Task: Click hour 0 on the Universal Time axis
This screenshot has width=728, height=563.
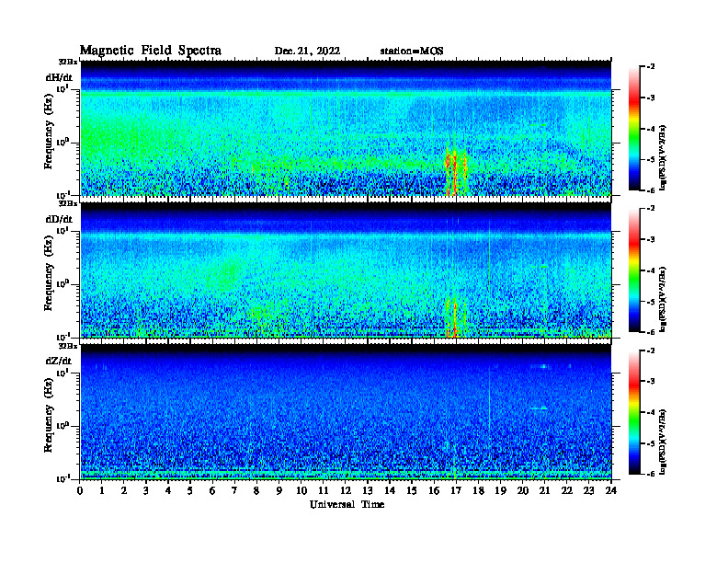Action: (x=80, y=491)
